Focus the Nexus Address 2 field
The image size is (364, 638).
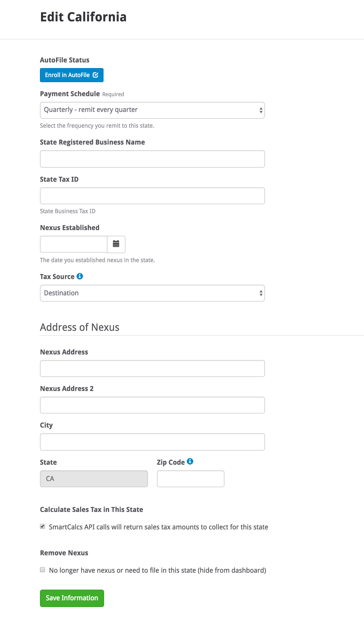coord(152,405)
